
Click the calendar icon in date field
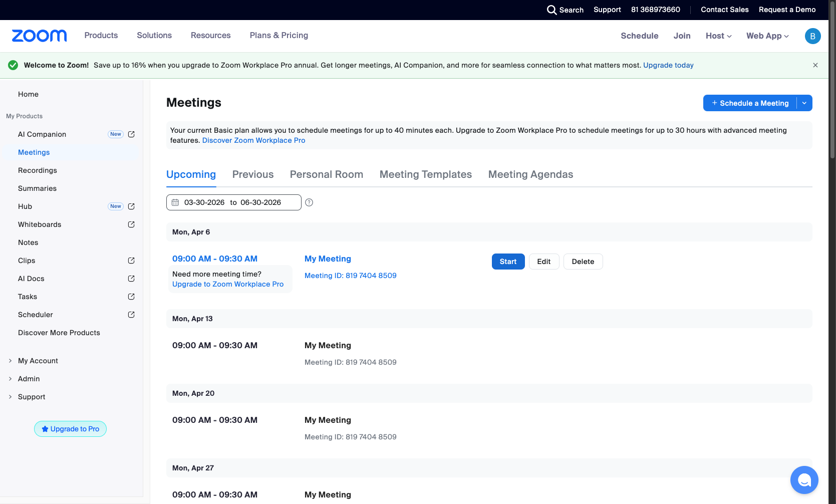coord(175,202)
